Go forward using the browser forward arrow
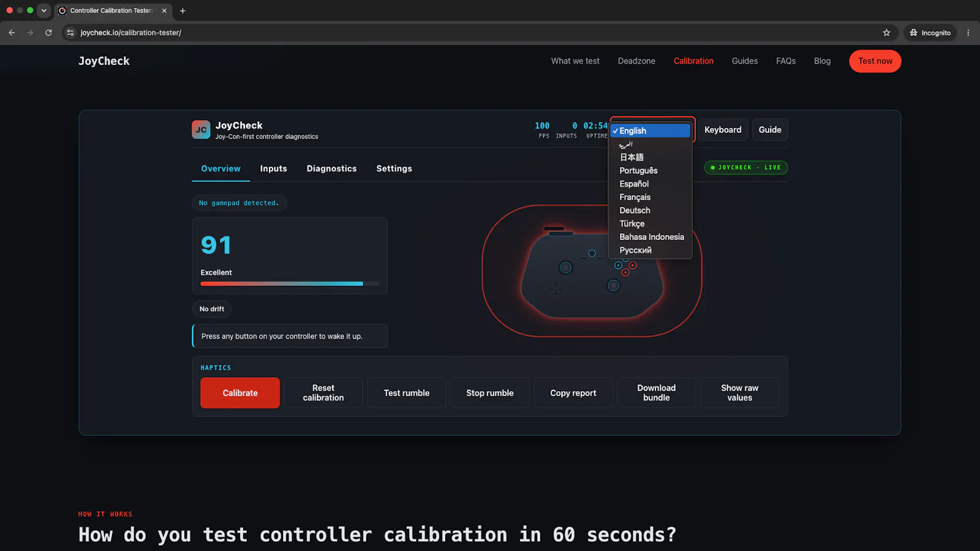 click(30, 32)
